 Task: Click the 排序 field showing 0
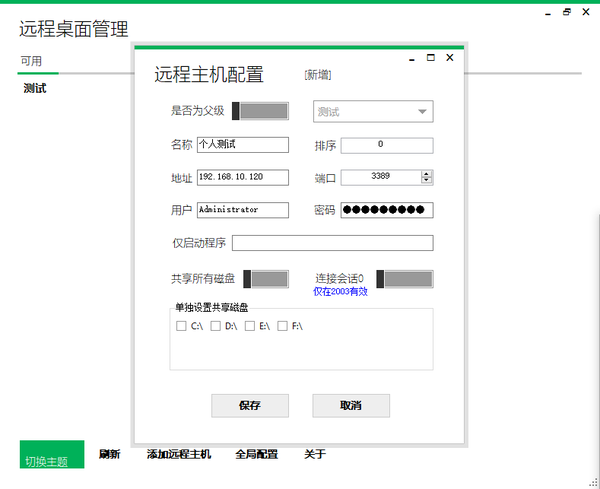click(x=387, y=145)
